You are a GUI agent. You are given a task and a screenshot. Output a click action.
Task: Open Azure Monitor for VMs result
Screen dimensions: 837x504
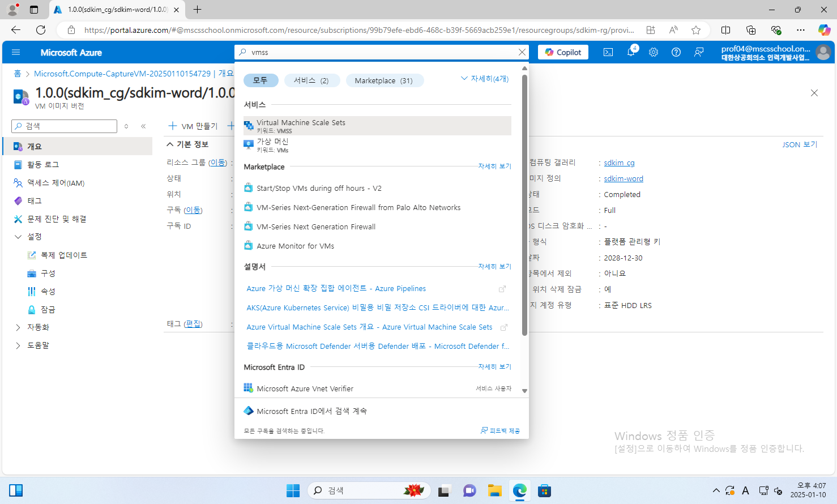click(x=295, y=246)
